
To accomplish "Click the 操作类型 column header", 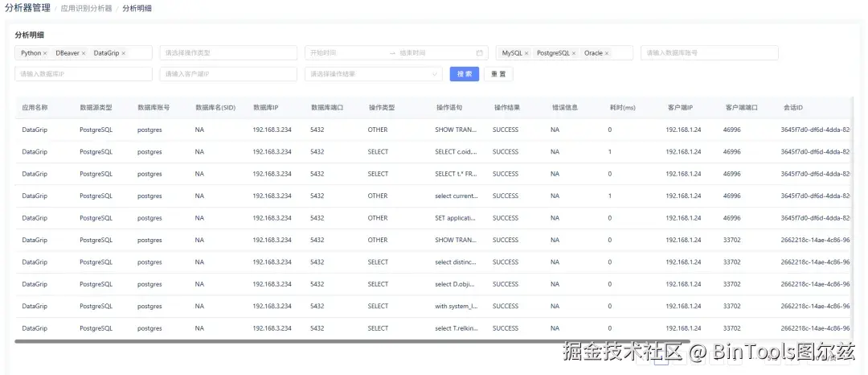I will 382,108.
